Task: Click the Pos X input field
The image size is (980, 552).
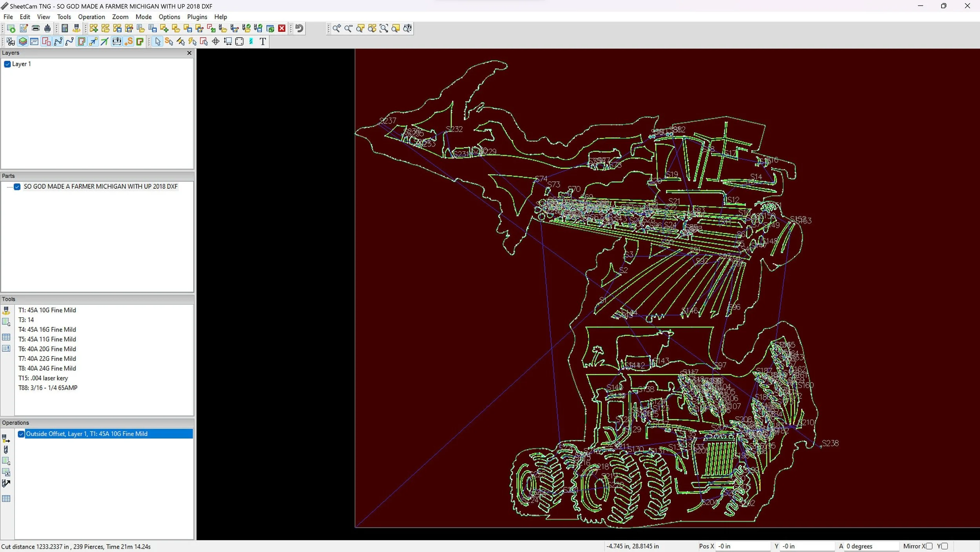Action: pyautogui.click(x=743, y=546)
